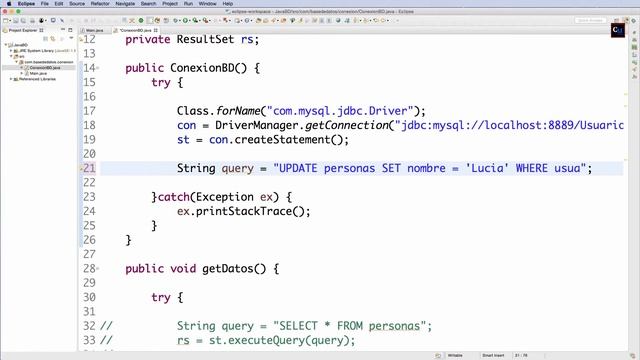640x360 pixels.
Task: Expand the JRE System Library node
Action: coord(11,51)
